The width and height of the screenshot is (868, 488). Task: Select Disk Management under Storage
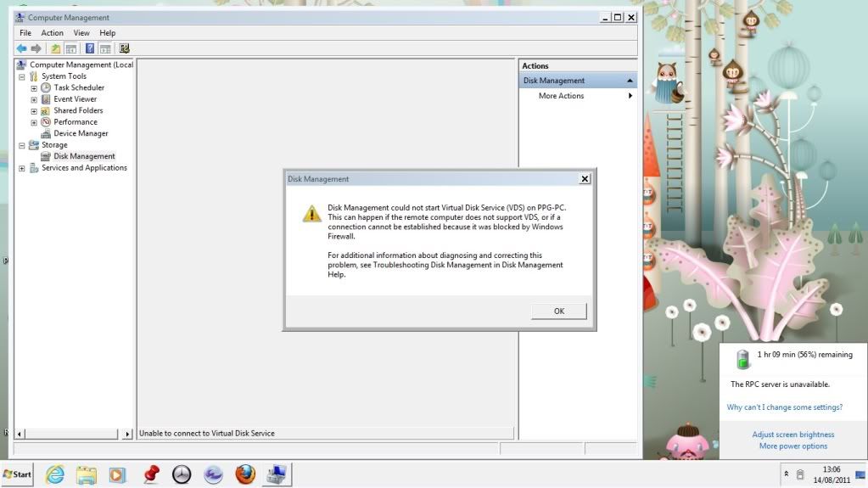84,156
